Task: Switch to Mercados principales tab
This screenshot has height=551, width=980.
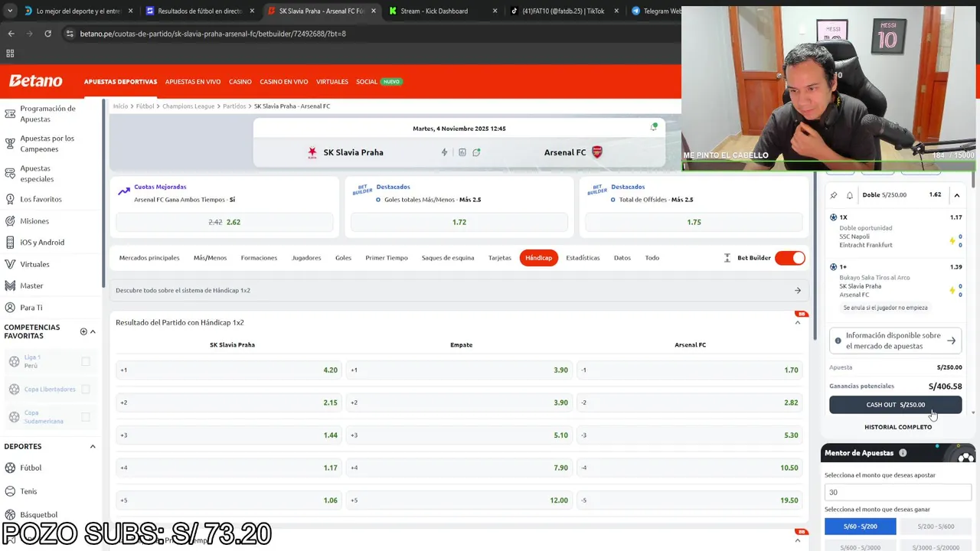Action: pyautogui.click(x=149, y=258)
